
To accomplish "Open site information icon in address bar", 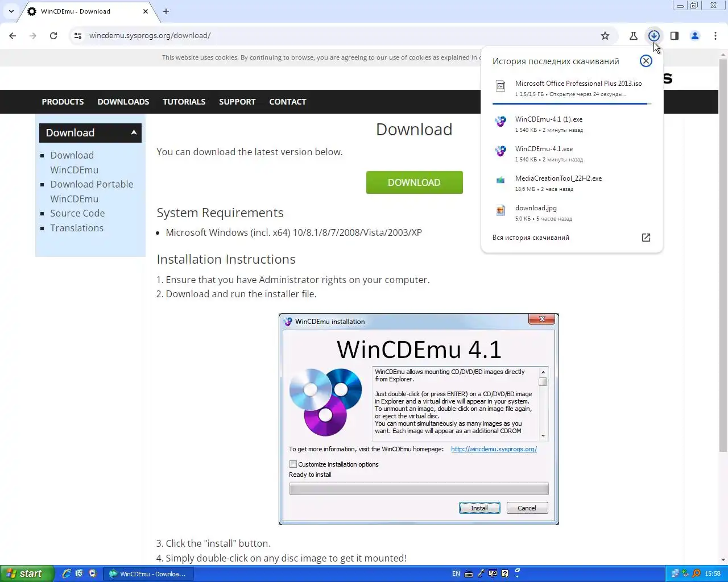I will [x=78, y=36].
